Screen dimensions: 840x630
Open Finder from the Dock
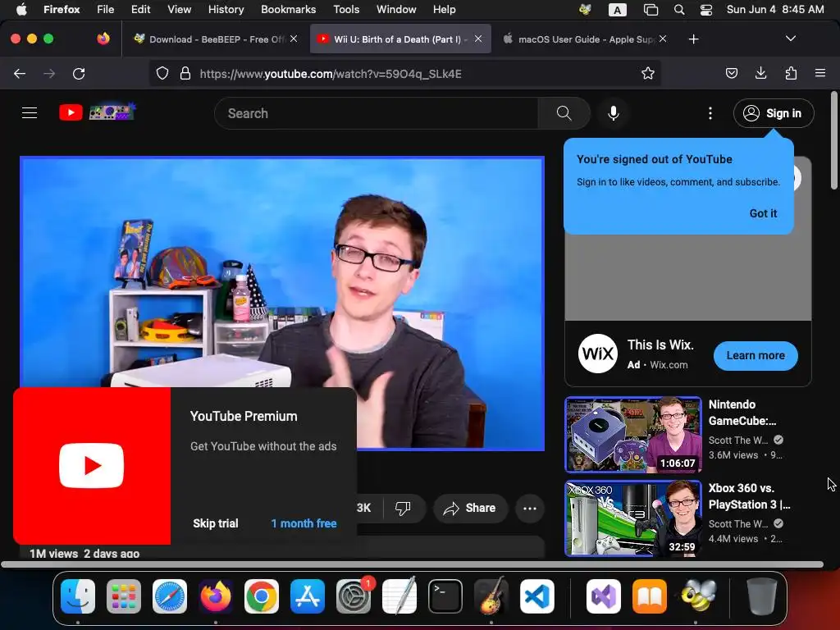click(x=78, y=596)
